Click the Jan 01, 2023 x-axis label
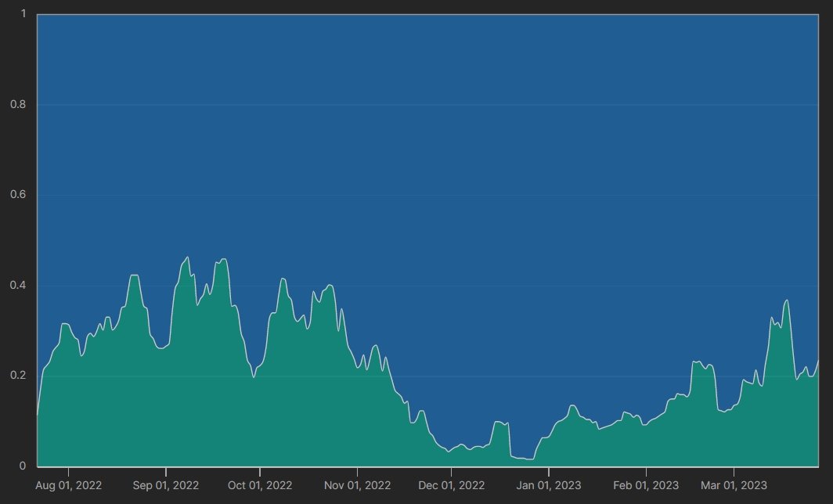 click(549, 486)
